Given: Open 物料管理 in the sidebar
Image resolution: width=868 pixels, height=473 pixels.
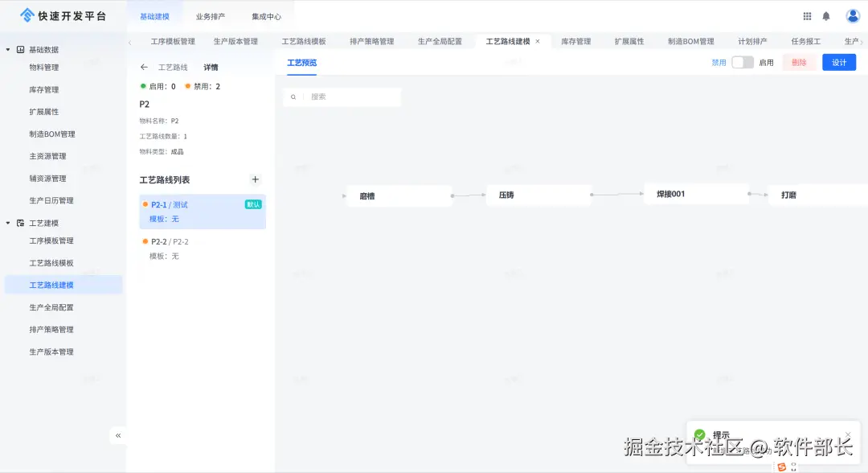Looking at the screenshot, I should click(x=43, y=67).
